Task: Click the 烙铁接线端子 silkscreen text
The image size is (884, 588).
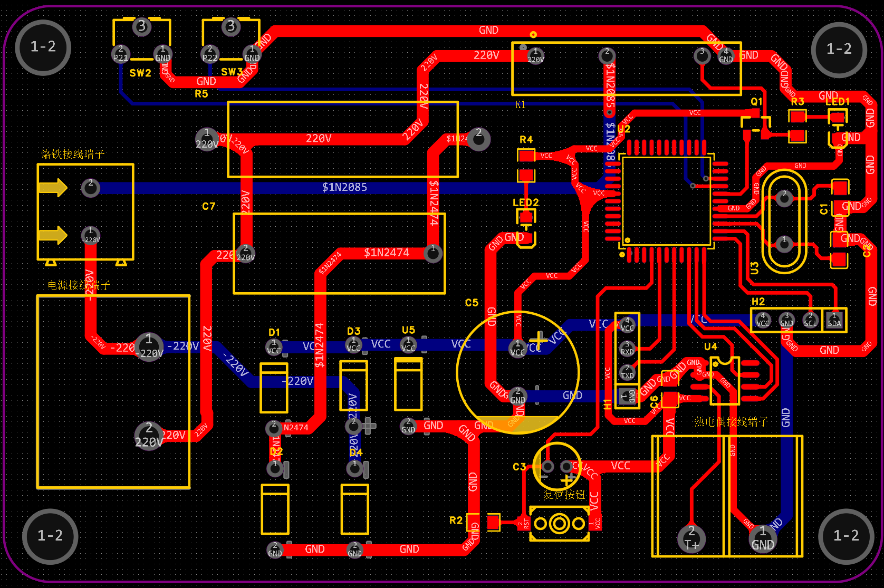Action: tap(73, 154)
